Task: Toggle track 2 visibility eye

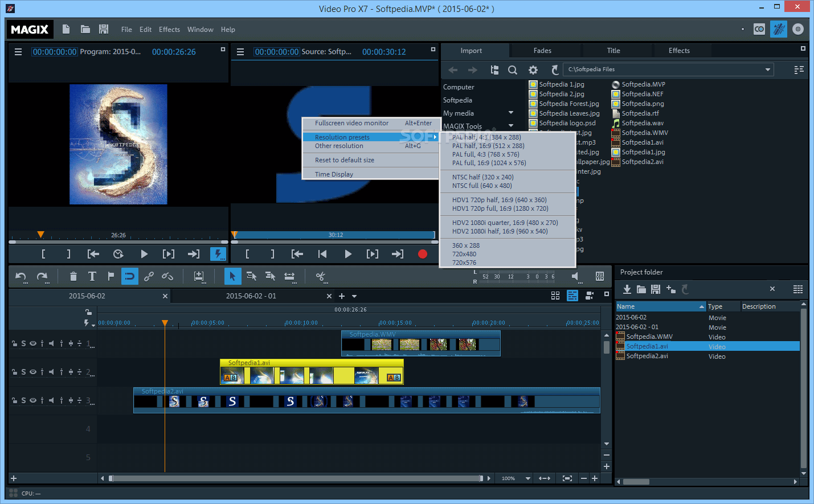Action: (x=33, y=372)
